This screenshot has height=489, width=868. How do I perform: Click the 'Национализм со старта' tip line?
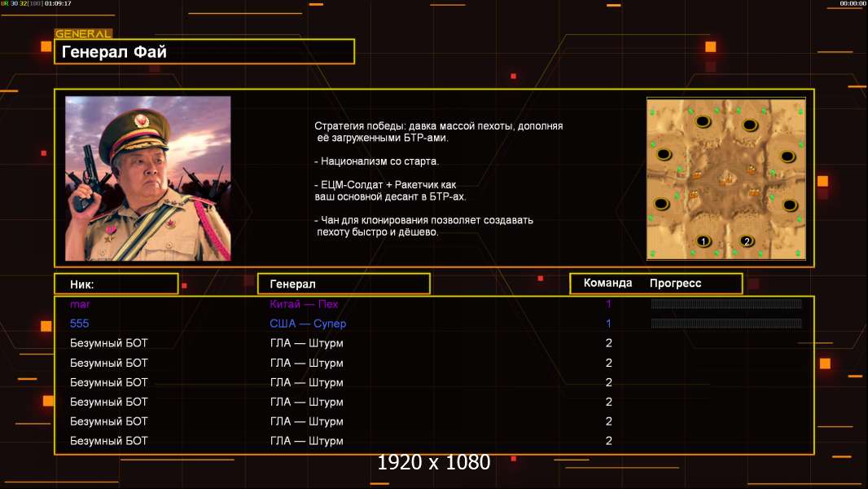pos(376,161)
